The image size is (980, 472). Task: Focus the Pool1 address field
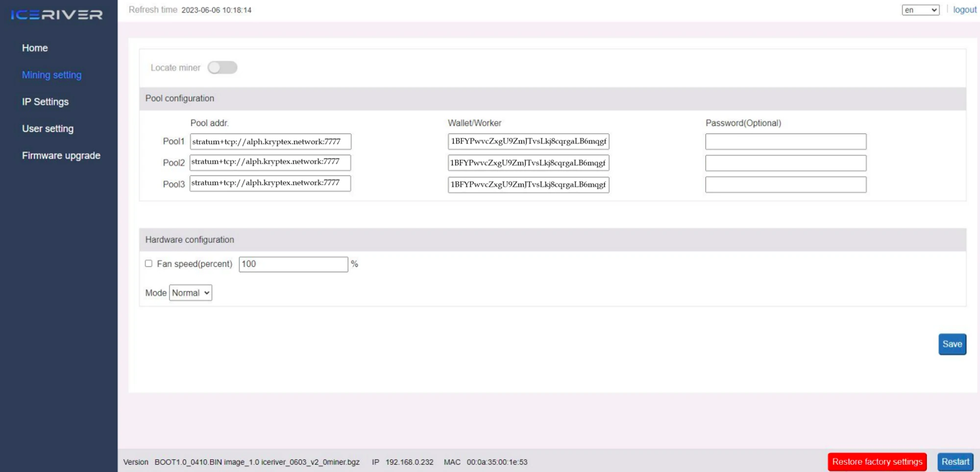tap(270, 142)
